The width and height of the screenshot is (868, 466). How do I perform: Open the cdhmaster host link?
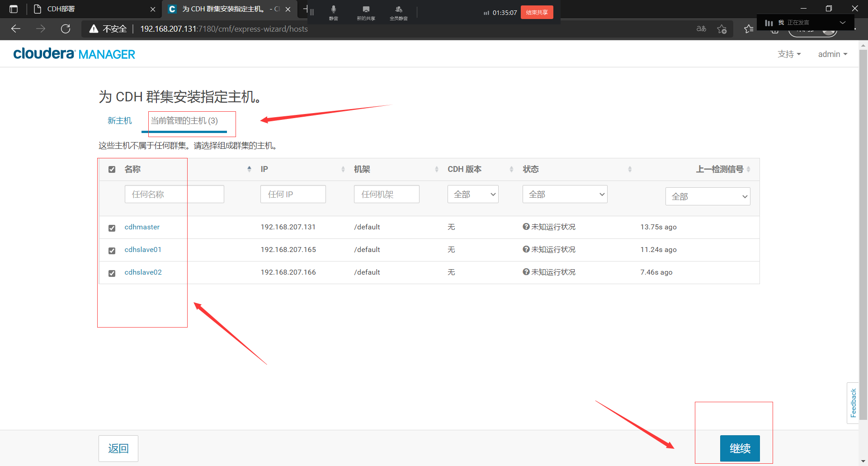(x=142, y=227)
